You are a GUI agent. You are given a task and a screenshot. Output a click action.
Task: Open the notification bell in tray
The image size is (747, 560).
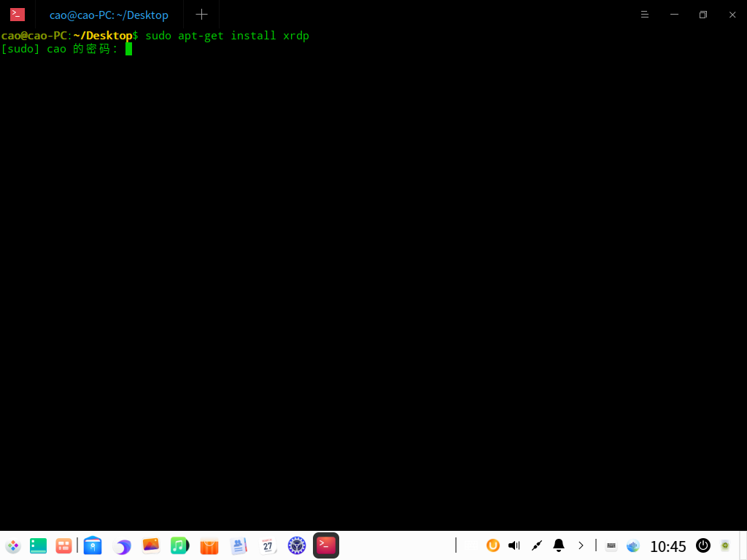pos(559,545)
